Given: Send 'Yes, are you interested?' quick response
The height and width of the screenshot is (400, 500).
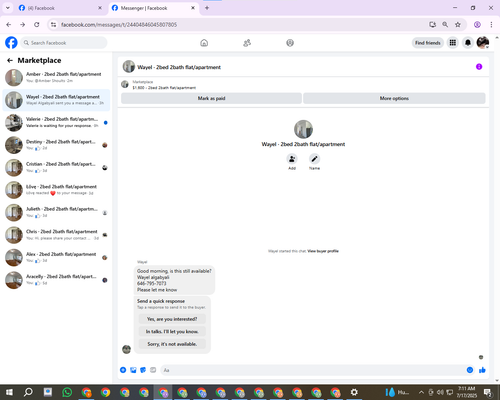Looking at the screenshot, I should pos(172,319).
